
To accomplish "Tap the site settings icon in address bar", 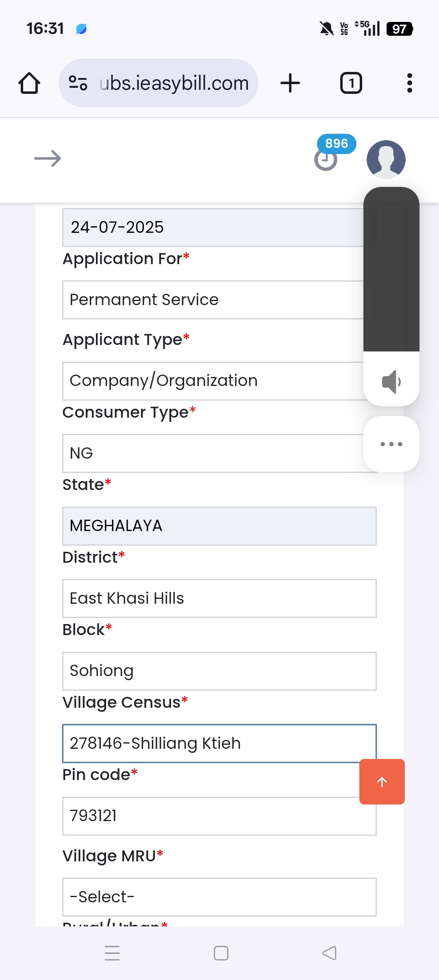I will click(78, 83).
